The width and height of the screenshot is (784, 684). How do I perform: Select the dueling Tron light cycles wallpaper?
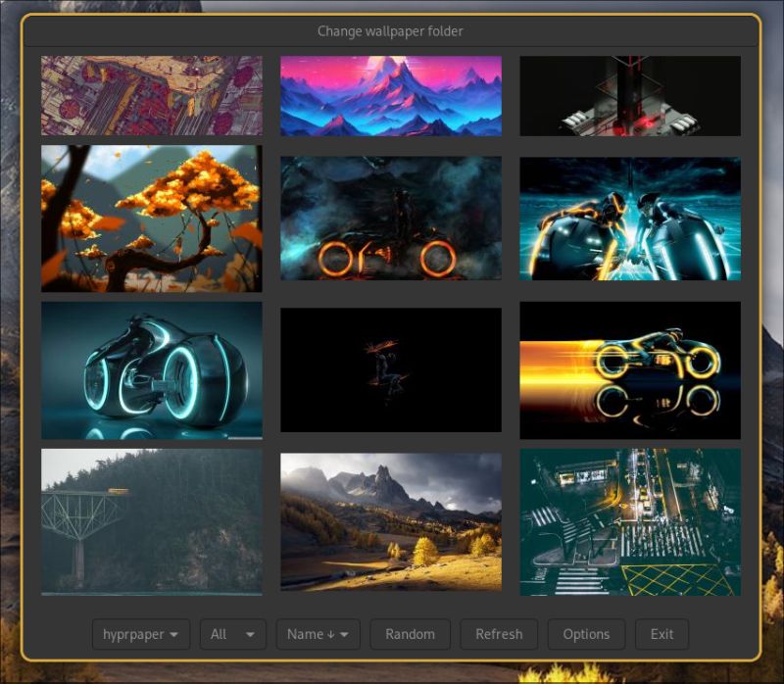(x=630, y=218)
